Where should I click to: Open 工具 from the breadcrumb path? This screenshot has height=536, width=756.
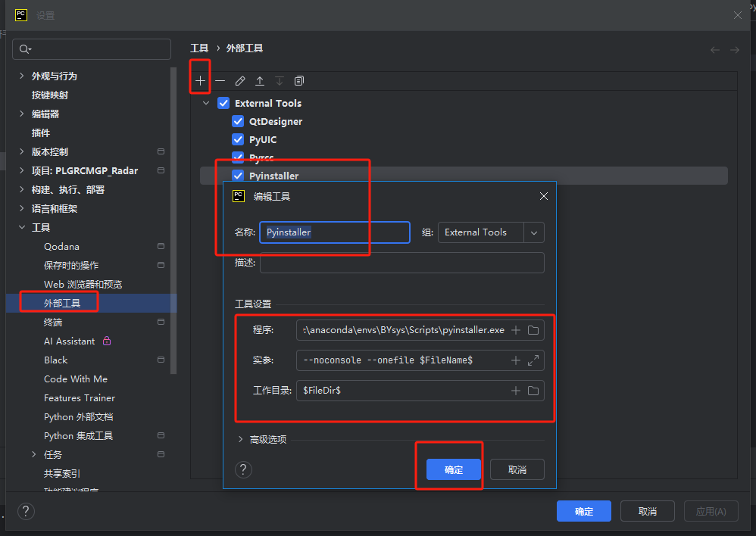[x=199, y=48]
